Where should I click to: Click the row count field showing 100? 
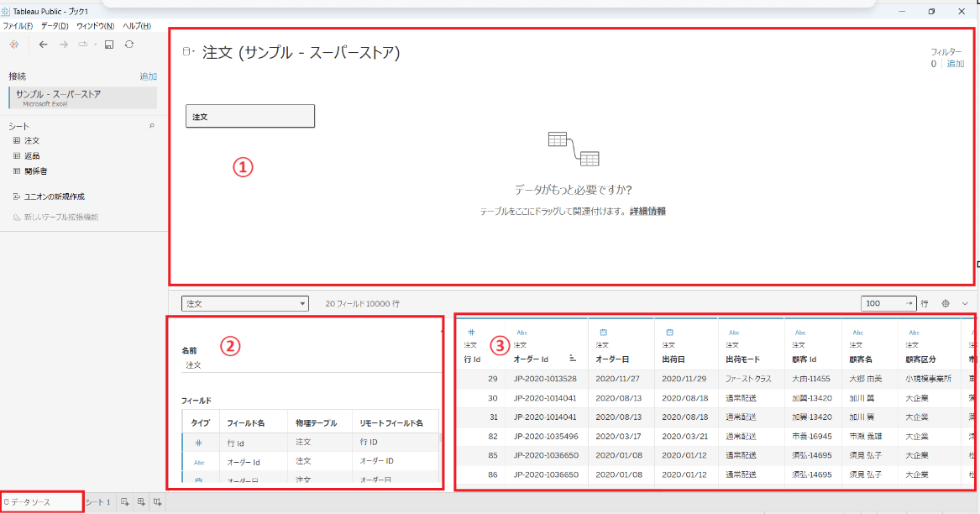click(888, 303)
